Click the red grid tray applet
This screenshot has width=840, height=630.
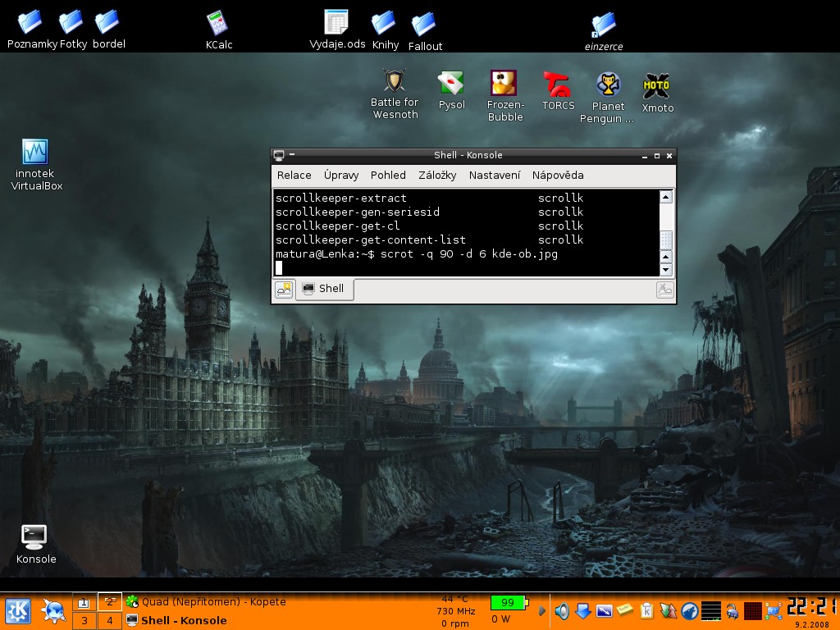(753, 610)
